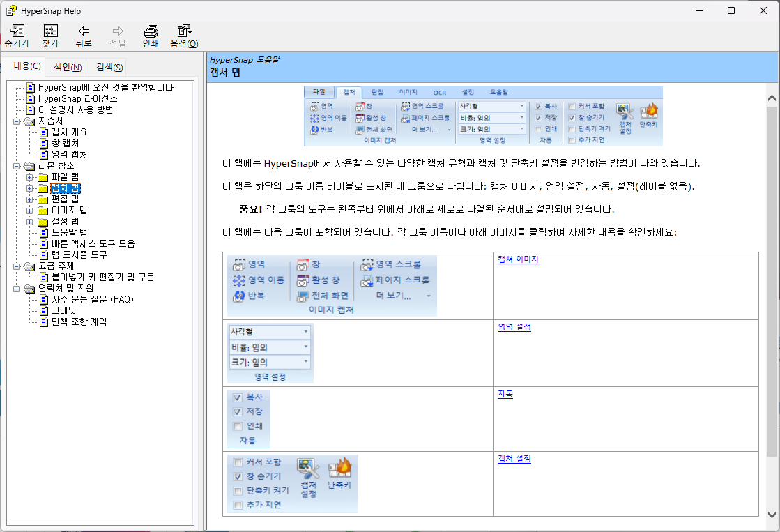Click 전체 화면 icon in large table image
The image size is (780, 532).
pyautogui.click(x=303, y=296)
